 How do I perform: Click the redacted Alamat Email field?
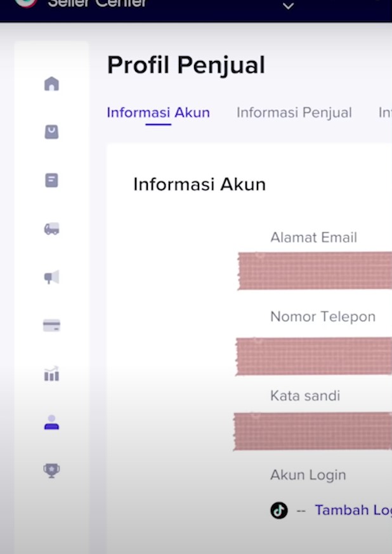tap(315, 271)
